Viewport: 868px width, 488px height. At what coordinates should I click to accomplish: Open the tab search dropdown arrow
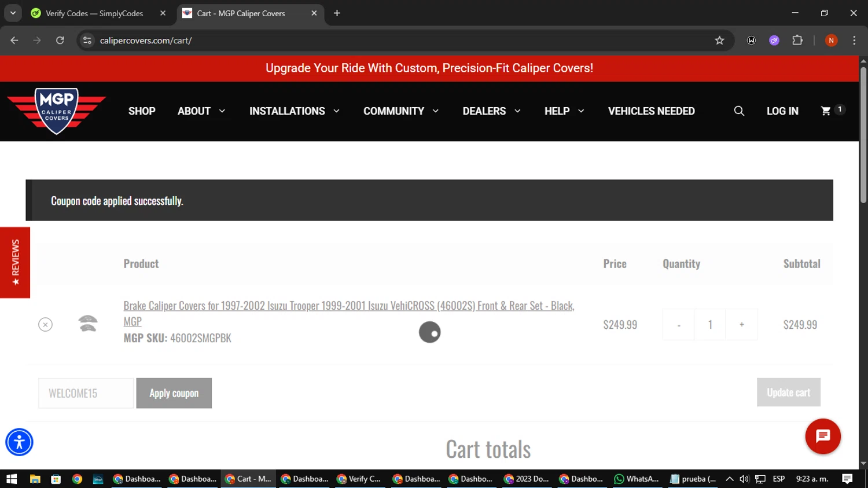(x=13, y=13)
